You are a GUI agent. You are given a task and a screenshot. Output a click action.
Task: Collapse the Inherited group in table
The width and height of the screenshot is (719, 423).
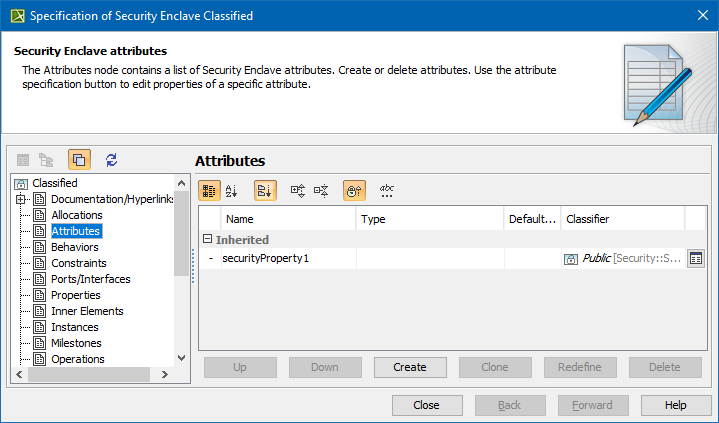pyautogui.click(x=208, y=240)
